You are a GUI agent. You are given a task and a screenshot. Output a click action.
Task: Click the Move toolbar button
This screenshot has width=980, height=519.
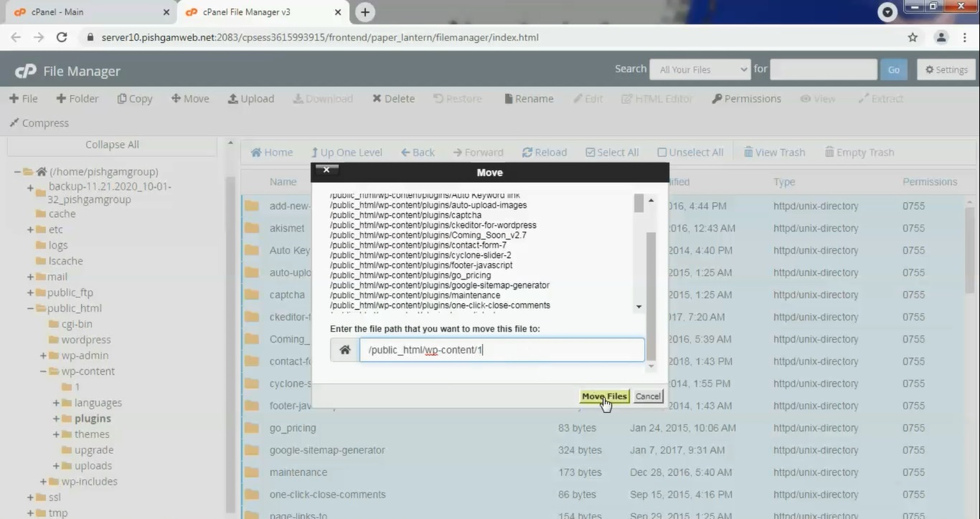pyautogui.click(x=190, y=98)
